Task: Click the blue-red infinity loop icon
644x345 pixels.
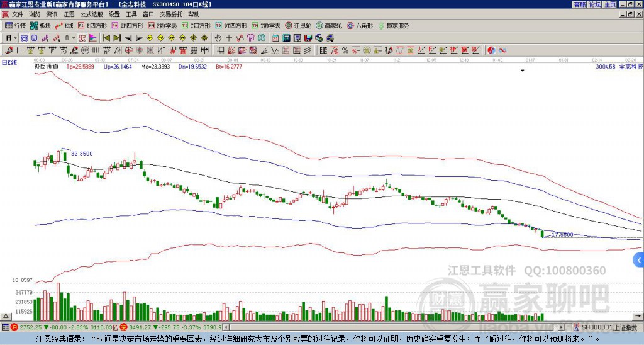Action: [502, 50]
